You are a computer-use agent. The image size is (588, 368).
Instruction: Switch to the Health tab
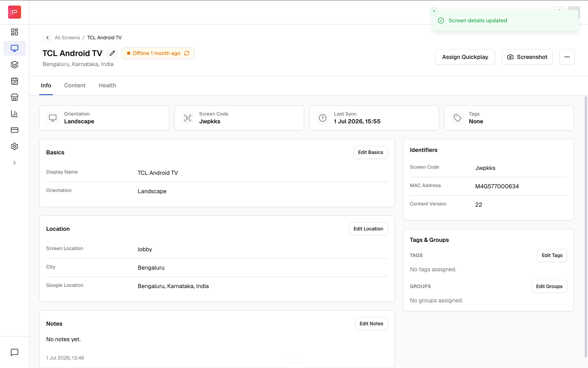(107, 85)
